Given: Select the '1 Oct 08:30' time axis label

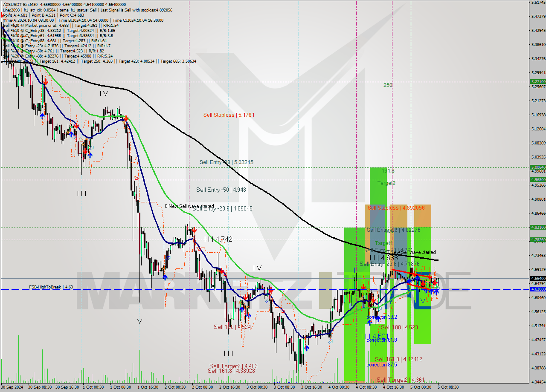Looking at the screenshot, I should (x=120, y=387).
